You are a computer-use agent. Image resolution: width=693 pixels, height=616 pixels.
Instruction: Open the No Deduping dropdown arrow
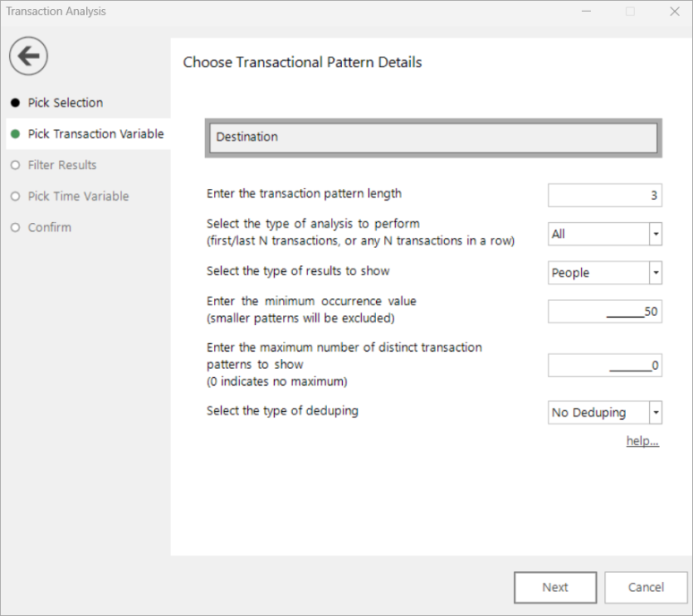click(x=656, y=412)
